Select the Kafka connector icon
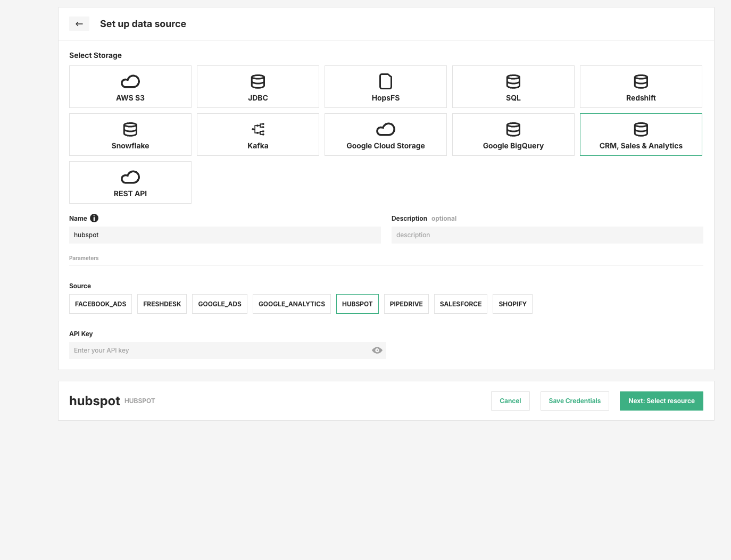The width and height of the screenshot is (731, 560). 257,129
